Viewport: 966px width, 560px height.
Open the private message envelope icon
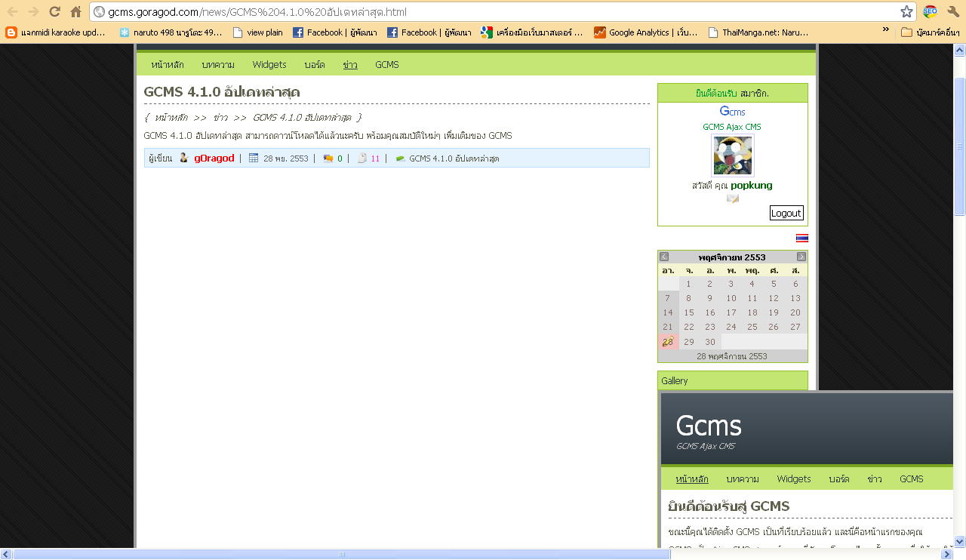[733, 198]
